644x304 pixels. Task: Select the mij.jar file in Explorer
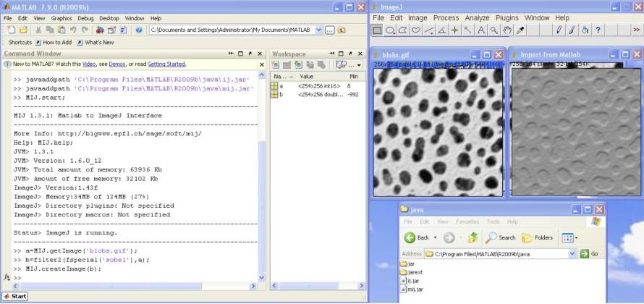(x=414, y=290)
